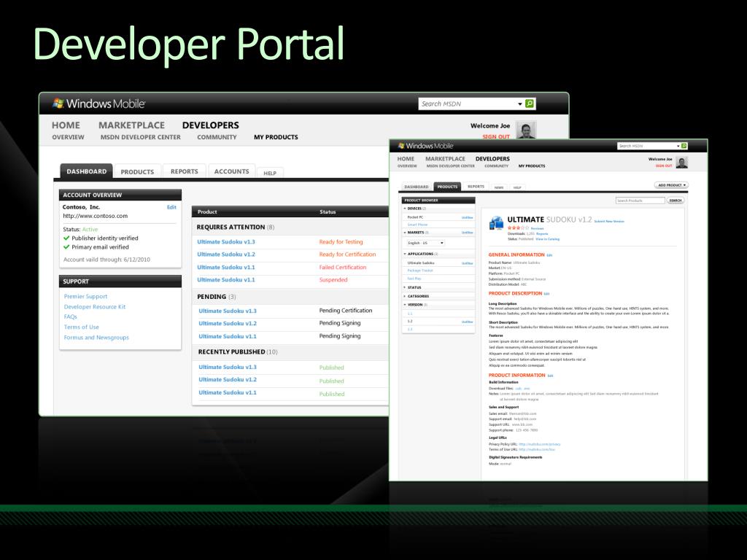Focus the Search Products input field

coord(640,201)
